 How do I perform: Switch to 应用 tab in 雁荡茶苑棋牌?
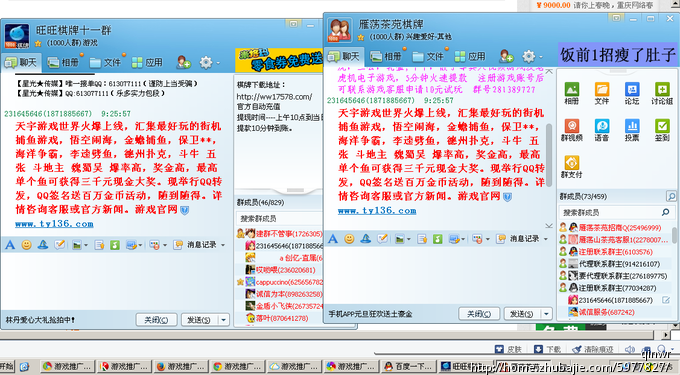470,56
